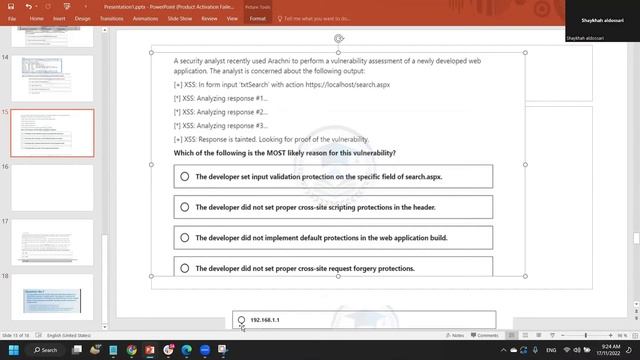
Task: Switch to the Home ribbon tab
Action: pyautogui.click(x=36, y=18)
